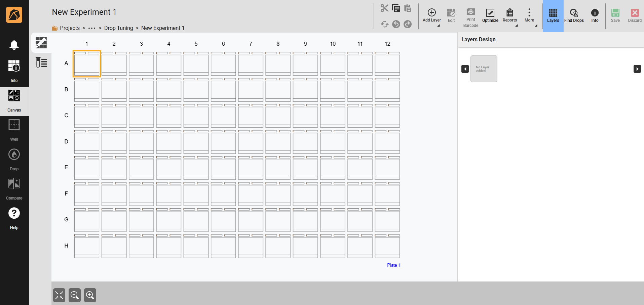Click the zoom in magnifier icon
Image resolution: width=644 pixels, height=305 pixels.
pyautogui.click(x=90, y=295)
